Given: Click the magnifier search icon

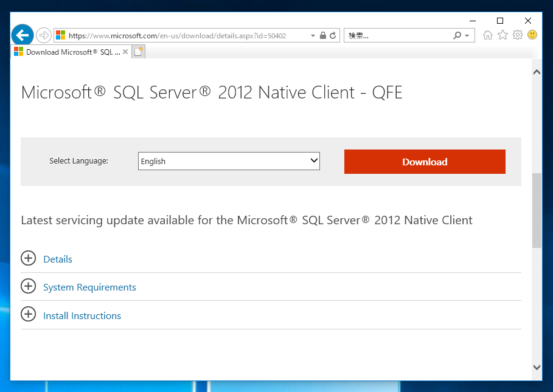Looking at the screenshot, I should coord(457,36).
